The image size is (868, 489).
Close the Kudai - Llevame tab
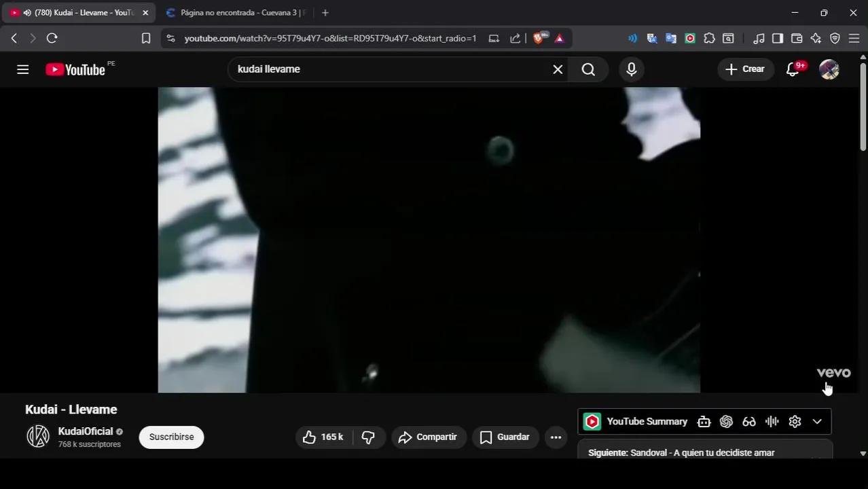point(145,13)
